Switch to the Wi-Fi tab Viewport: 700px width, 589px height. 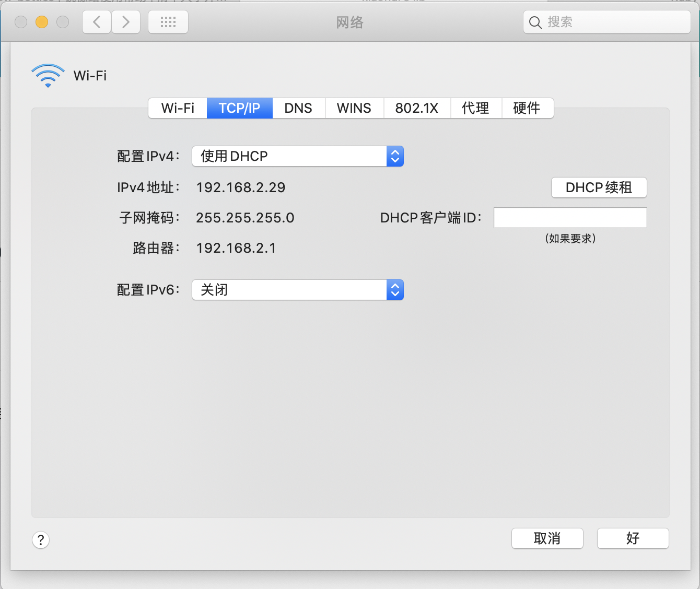(178, 108)
